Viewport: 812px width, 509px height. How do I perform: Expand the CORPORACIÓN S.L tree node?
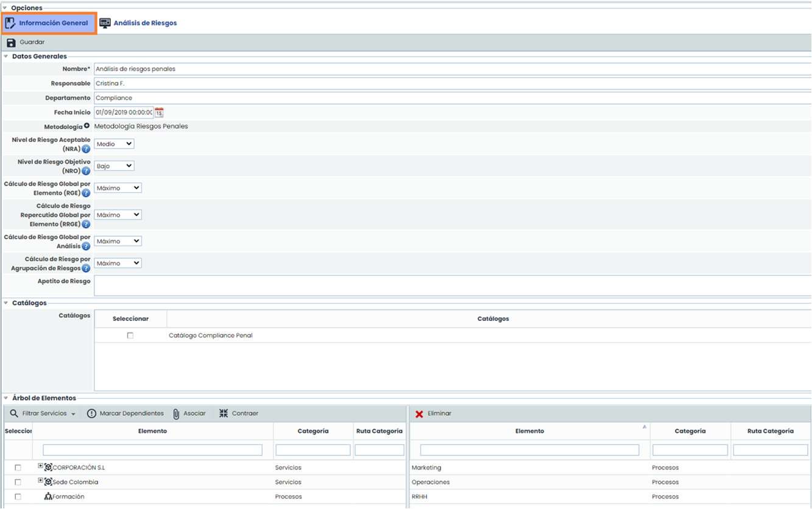click(x=41, y=467)
